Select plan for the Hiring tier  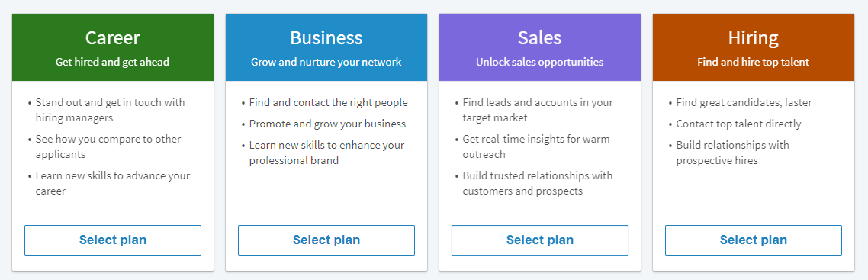coord(754,240)
